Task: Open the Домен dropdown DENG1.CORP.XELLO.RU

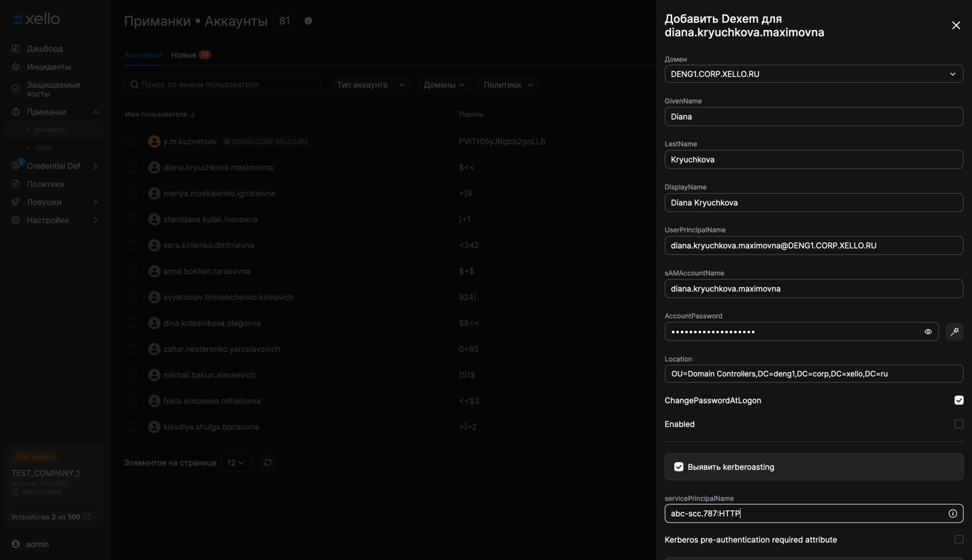Action: tap(813, 74)
